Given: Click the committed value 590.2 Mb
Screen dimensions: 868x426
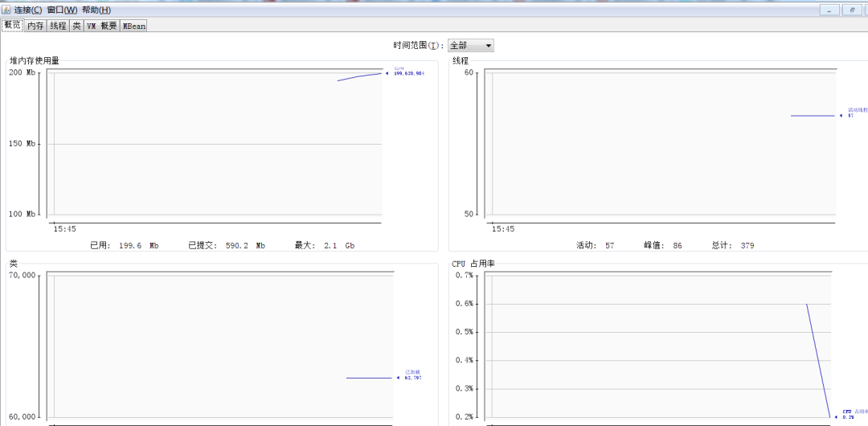Looking at the screenshot, I should (245, 245).
